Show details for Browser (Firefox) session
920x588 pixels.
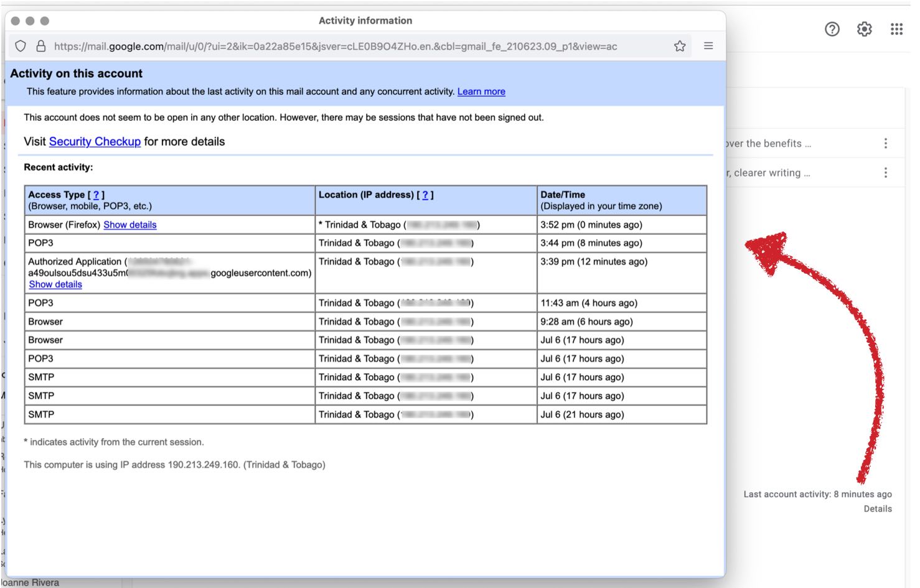point(129,225)
